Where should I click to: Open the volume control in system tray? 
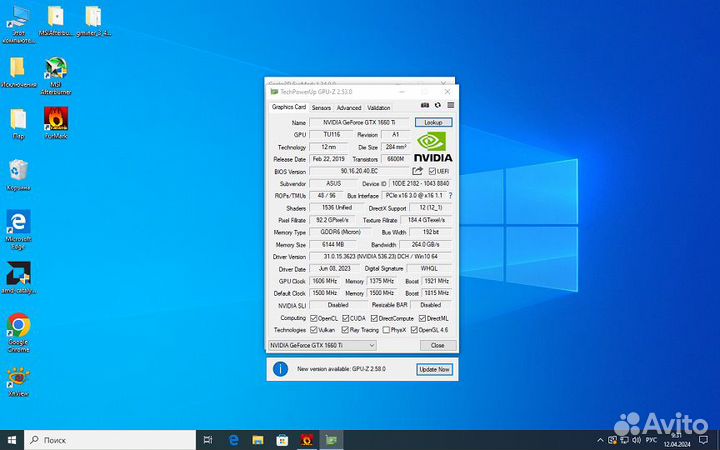click(636, 440)
